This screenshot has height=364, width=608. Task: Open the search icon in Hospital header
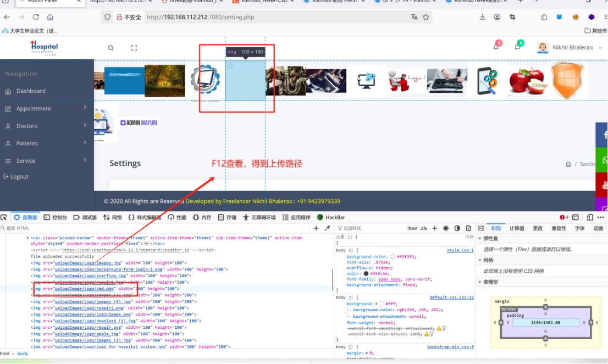[x=111, y=48]
